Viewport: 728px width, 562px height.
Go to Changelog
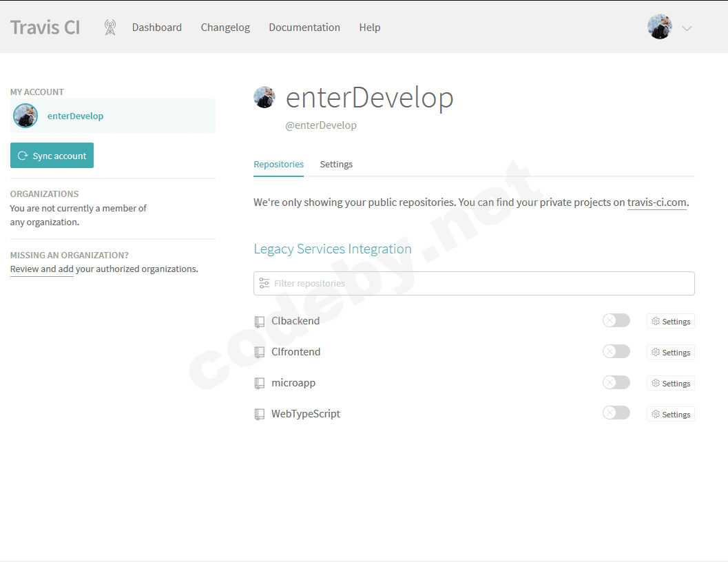[225, 28]
